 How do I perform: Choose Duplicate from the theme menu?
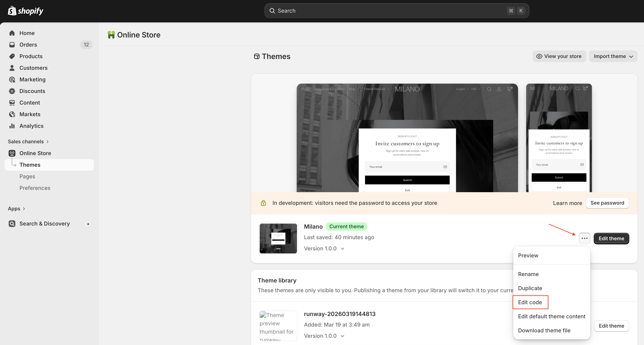[530, 288]
